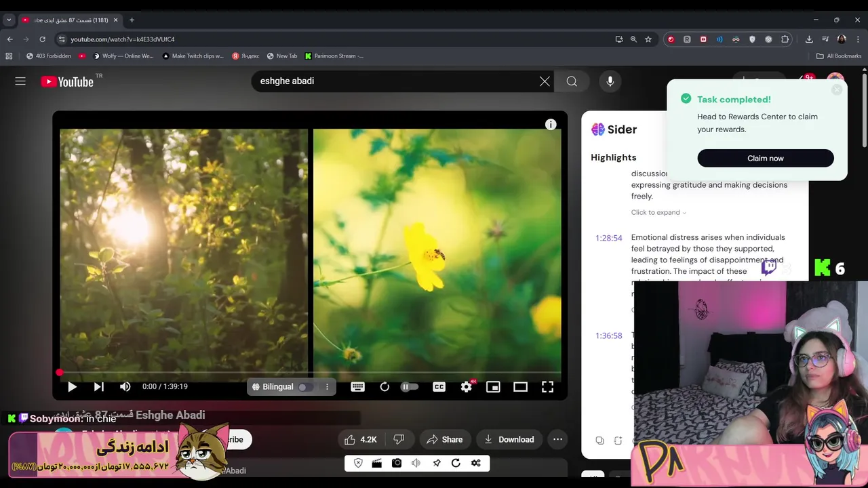
Task: Expand highlight with Click to expand
Action: 658,213
